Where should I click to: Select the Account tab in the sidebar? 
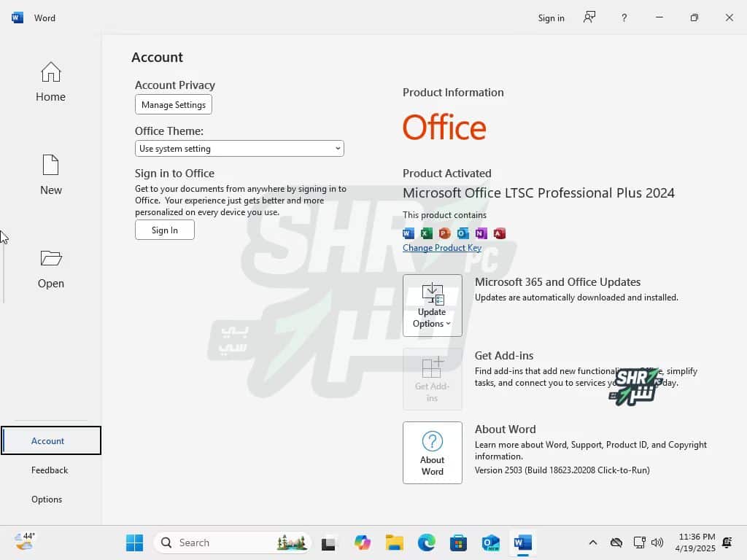click(x=50, y=440)
